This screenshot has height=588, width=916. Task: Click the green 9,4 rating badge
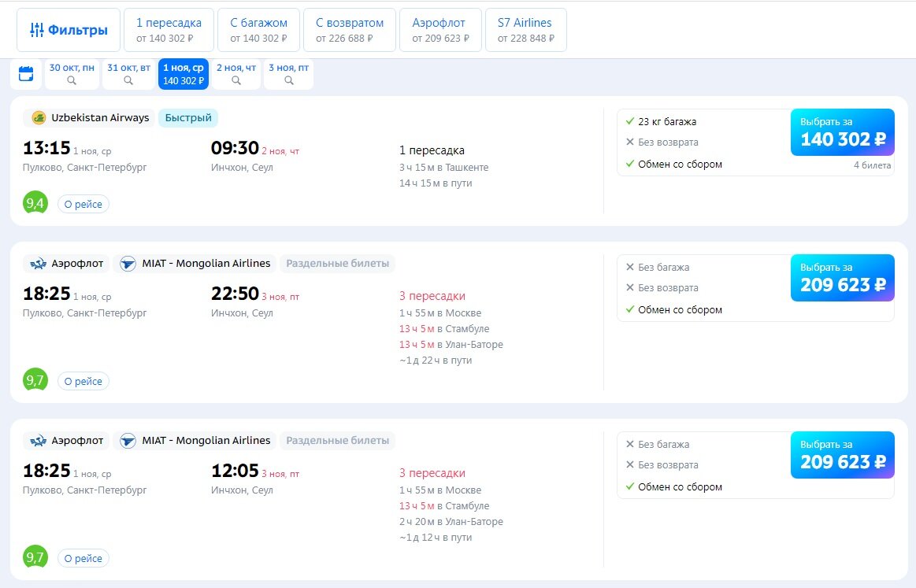(35, 203)
